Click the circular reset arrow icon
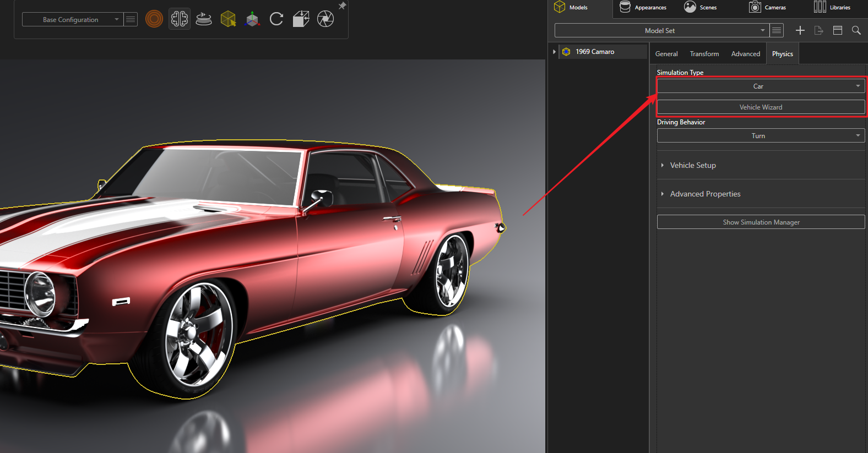Screen dimensions: 868x453 tap(276, 19)
